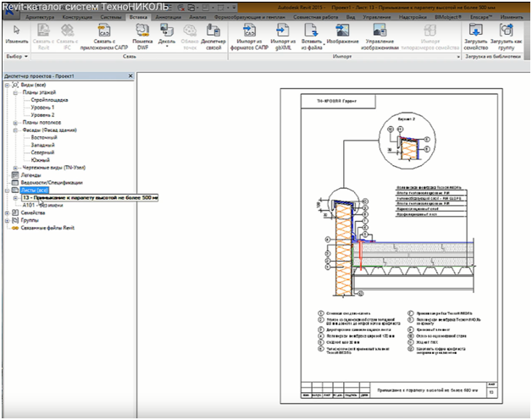This screenshot has width=532, height=420.
Task: Select the Северный elevation
Action: tap(42, 152)
